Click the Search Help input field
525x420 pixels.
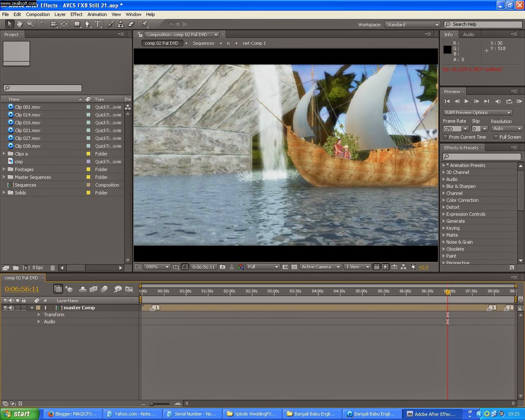[484, 24]
